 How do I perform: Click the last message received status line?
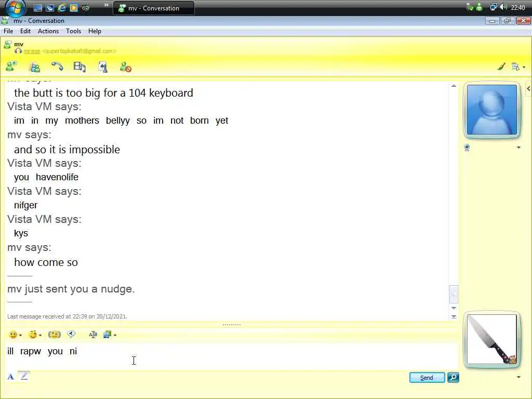coord(67,316)
